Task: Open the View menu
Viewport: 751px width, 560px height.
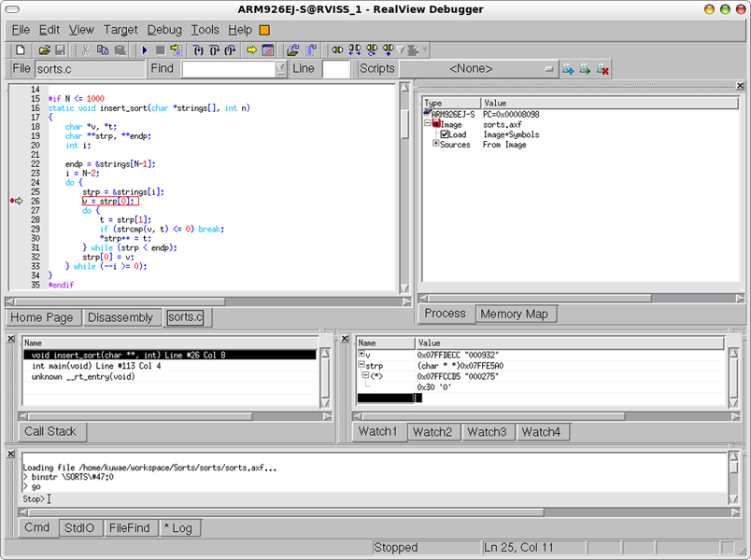Action: tap(81, 30)
